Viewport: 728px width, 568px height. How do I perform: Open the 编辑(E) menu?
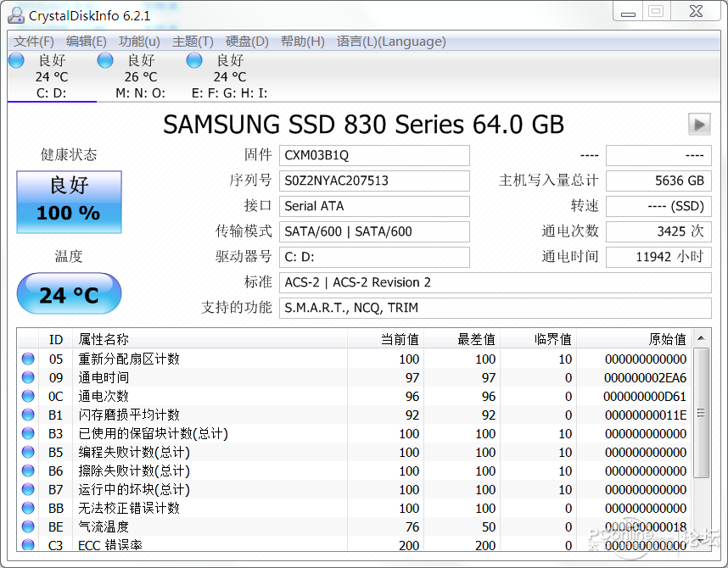87,42
